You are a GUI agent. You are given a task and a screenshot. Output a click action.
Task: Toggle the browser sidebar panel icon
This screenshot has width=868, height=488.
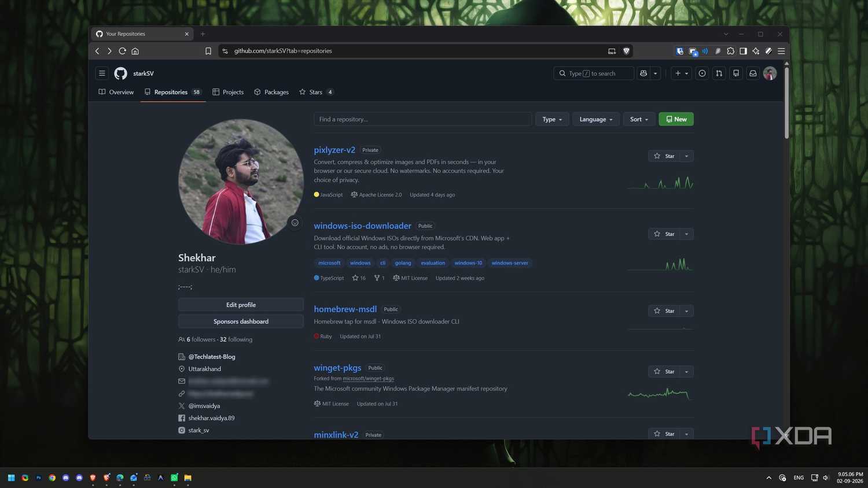click(x=743, y=51)
